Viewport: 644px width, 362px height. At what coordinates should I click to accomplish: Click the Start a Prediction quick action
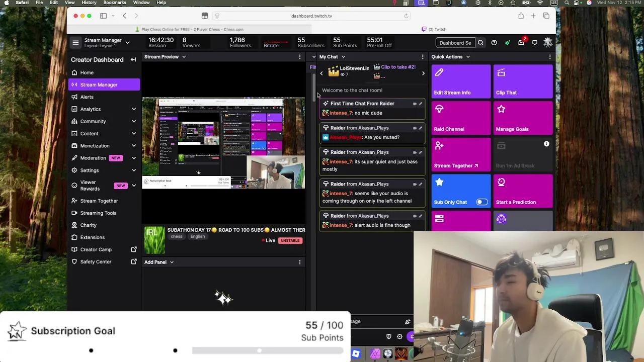point(523,191)
